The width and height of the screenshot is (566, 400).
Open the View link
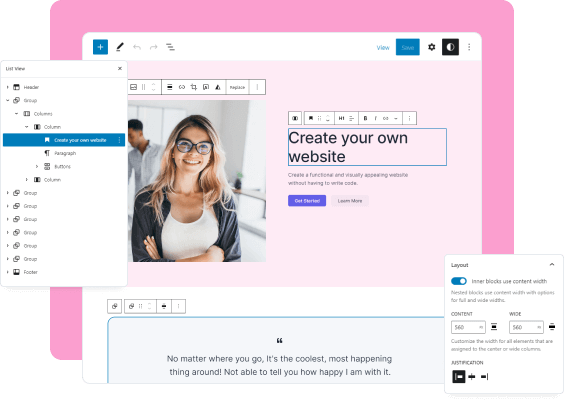click(x=383, y=47)
